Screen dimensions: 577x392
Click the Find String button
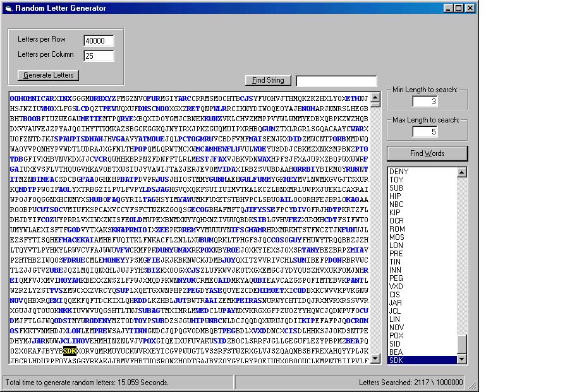tap(268, 80)
